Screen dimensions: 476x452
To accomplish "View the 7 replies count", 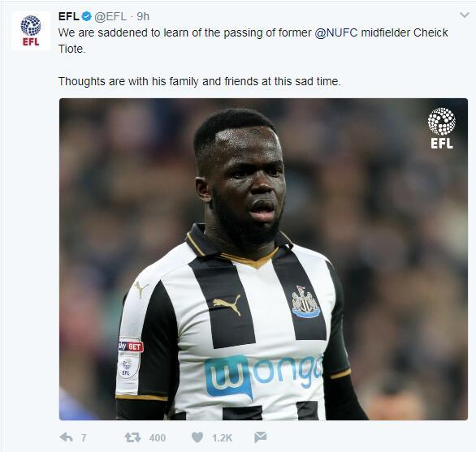I will coord(84,437).
